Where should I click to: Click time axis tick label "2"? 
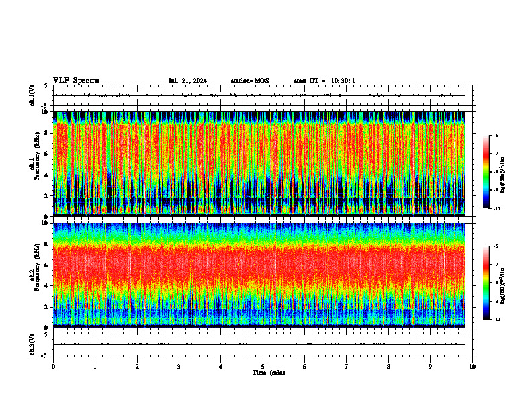137,367
